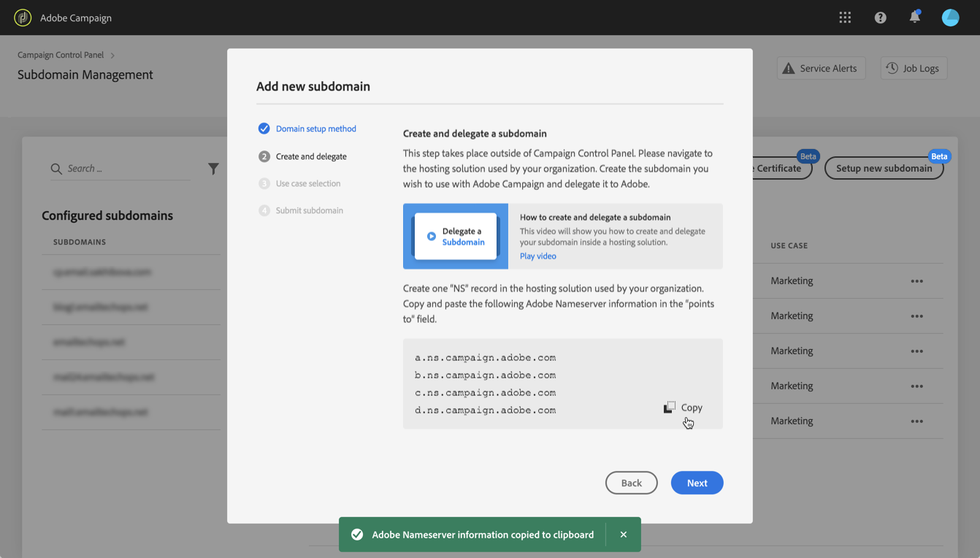Play the Delegate a Subdomain video thumbnail
This screenshot has width=980, height=558.
[456, 237]
